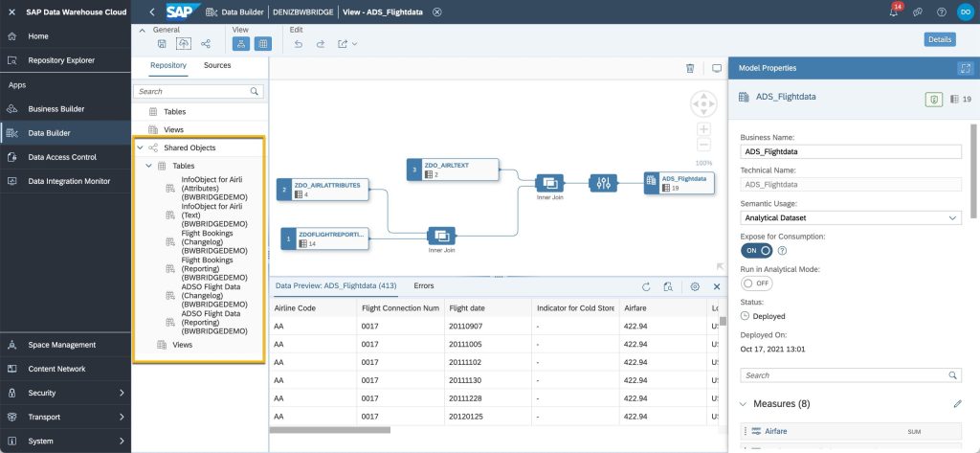Click the Redo arrow icon
Viewport: 980px width, 453px height.
point(321,44)
